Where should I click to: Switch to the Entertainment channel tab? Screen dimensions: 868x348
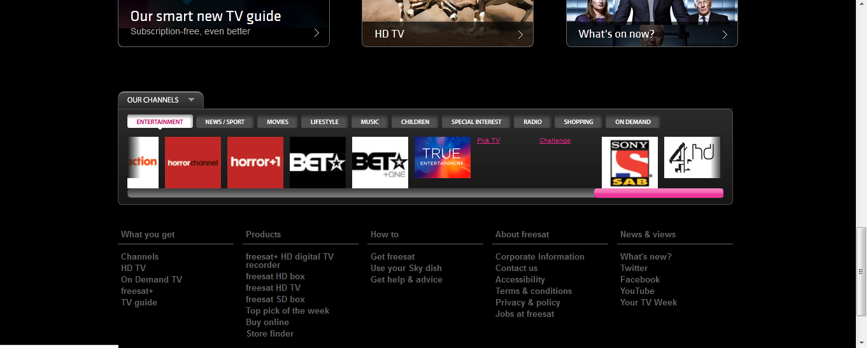(x=160, y=122)
